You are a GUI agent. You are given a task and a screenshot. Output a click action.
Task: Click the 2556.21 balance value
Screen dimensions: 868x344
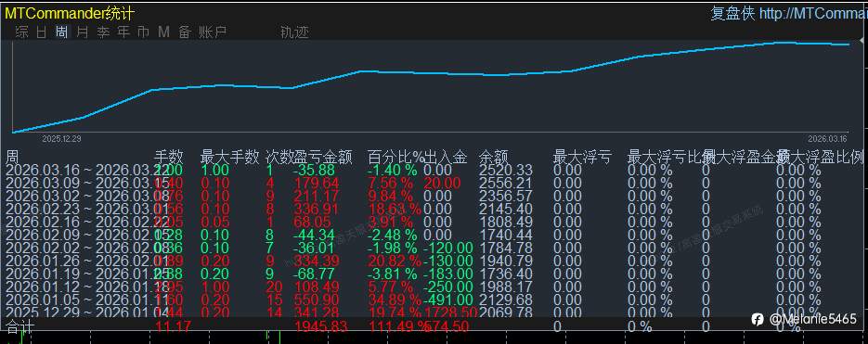pos(506,183)
